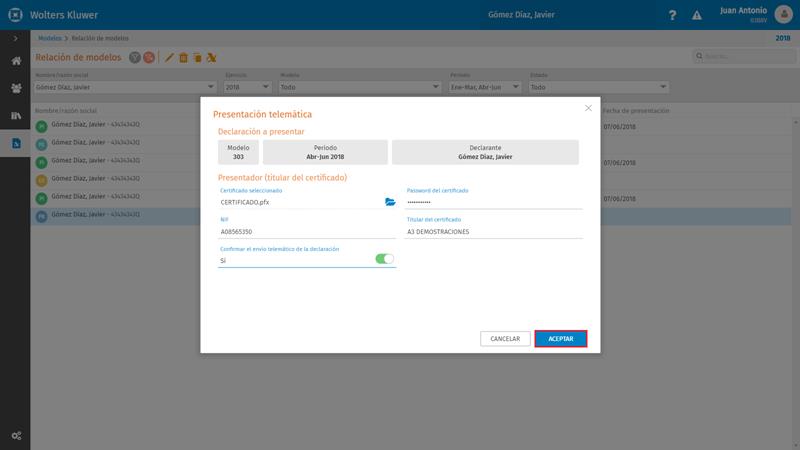Open the Ejercicio 2018 dropdown

coord(247,87)
